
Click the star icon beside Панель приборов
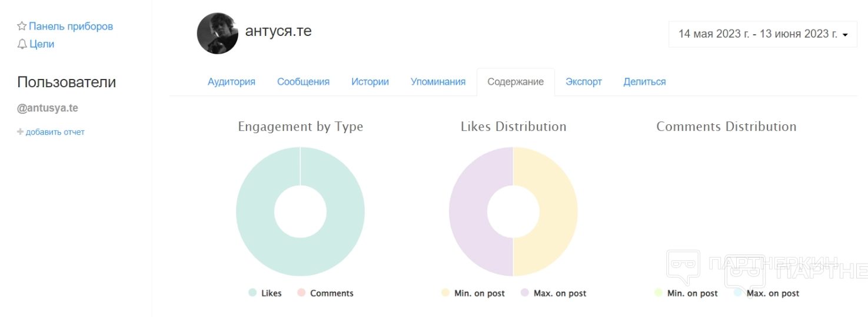(x=22, y=27)
